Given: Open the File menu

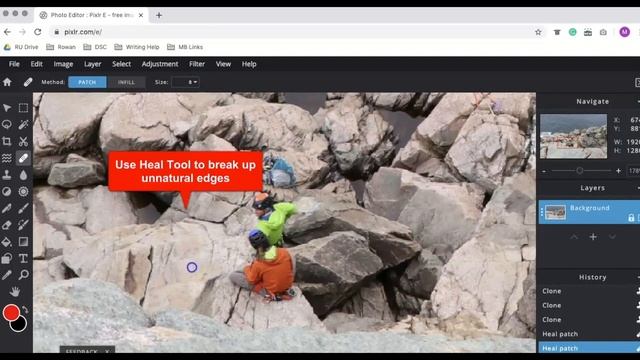Looking at the screenshot, I should coord(14,64).
